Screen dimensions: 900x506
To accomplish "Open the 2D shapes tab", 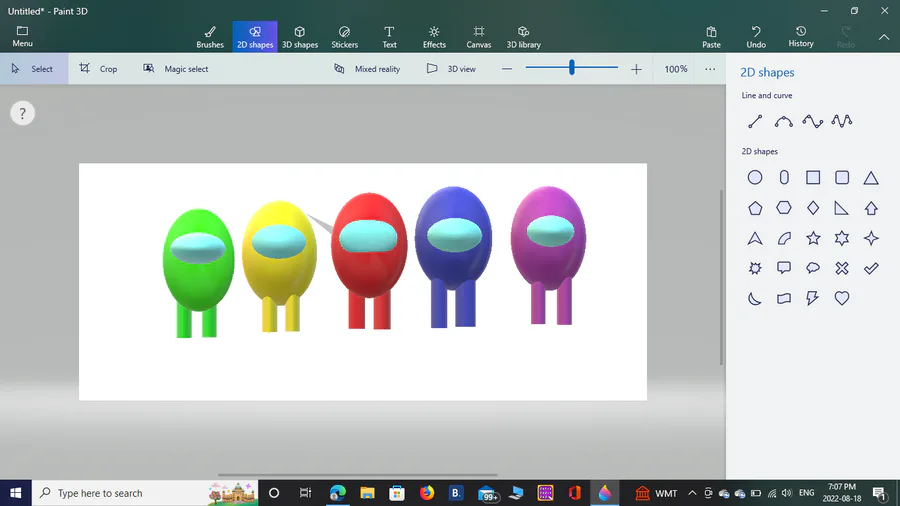I will [255, 37].
